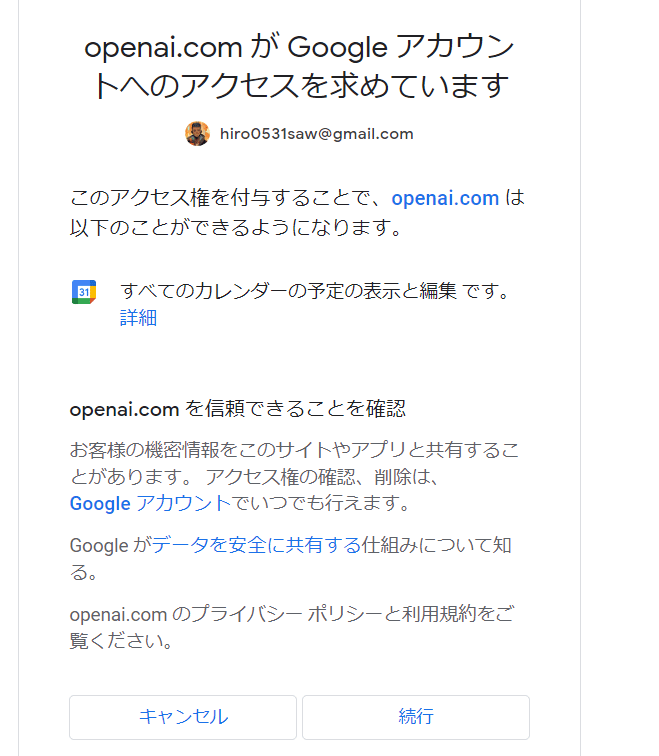The height and width of the screenshot is (756, 659).
Task: Click the calendar permission text すべてのカレンダーの予定の表示と編集
Action: [288, 292]
